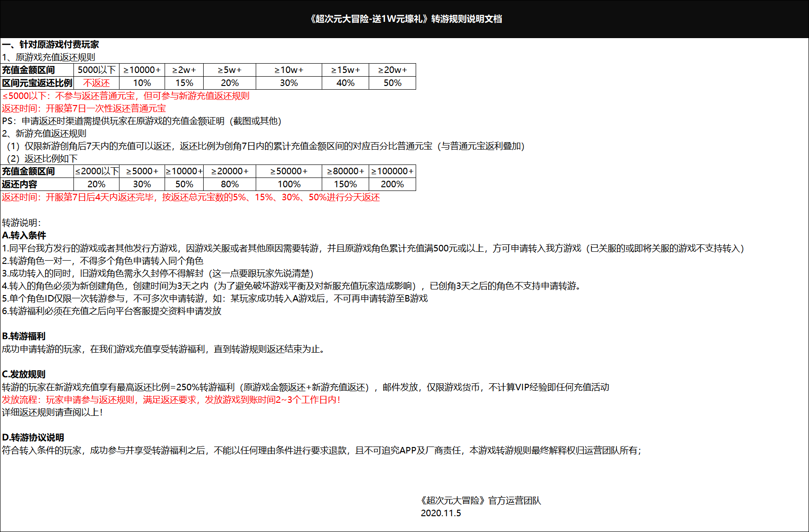The height and width of the screenshot is (532, 809).
Task: Select the 10% cell in first table
Action: click(142, 83)
